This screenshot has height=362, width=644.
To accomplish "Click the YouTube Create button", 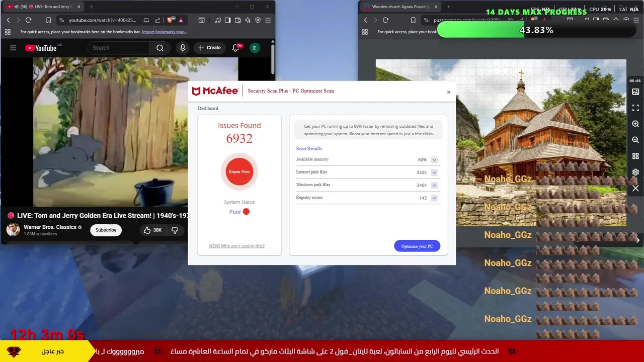I will click(x=209, y=48).
